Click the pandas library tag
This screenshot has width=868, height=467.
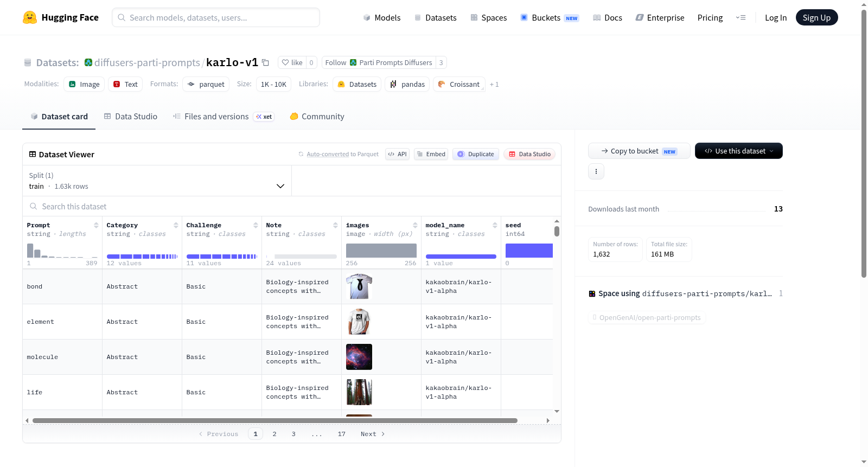pos(407,84)
